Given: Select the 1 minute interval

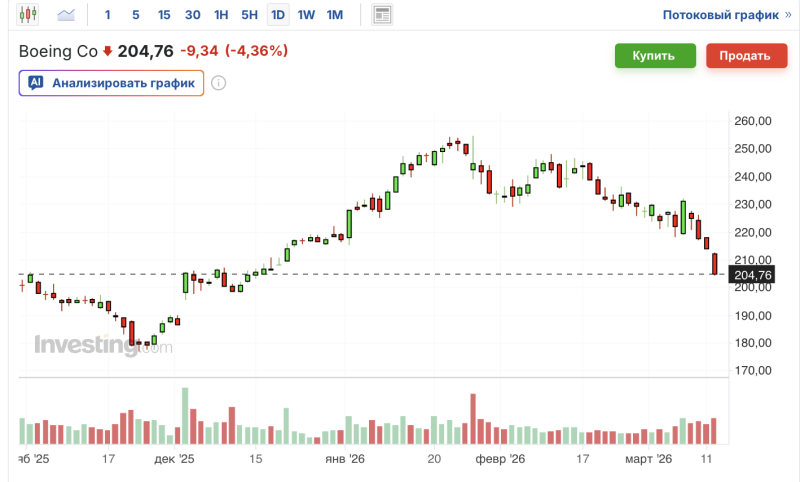Looking at the screenshot, I should pos(108,15).
